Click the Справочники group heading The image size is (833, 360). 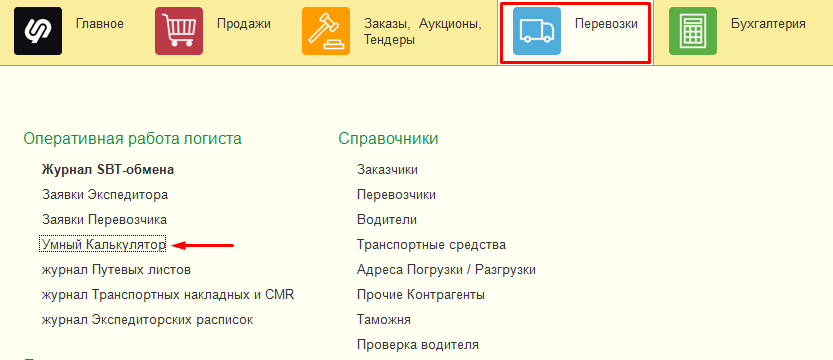click(388, 139)
